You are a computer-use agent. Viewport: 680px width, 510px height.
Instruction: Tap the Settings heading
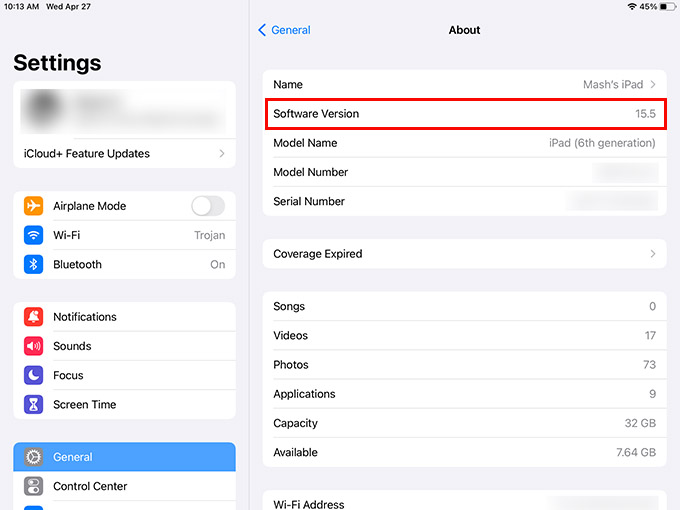pos(57,63)
